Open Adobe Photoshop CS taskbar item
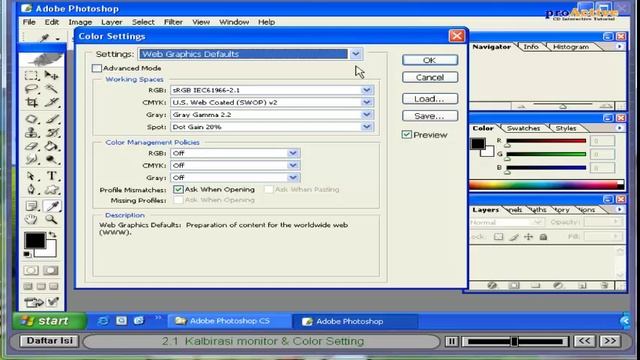 229,321
